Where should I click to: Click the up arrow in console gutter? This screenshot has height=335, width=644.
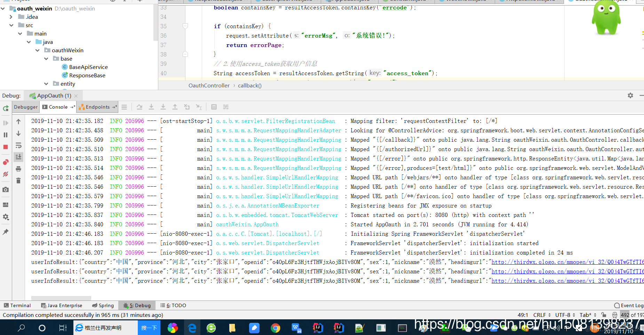pos(18,122)
